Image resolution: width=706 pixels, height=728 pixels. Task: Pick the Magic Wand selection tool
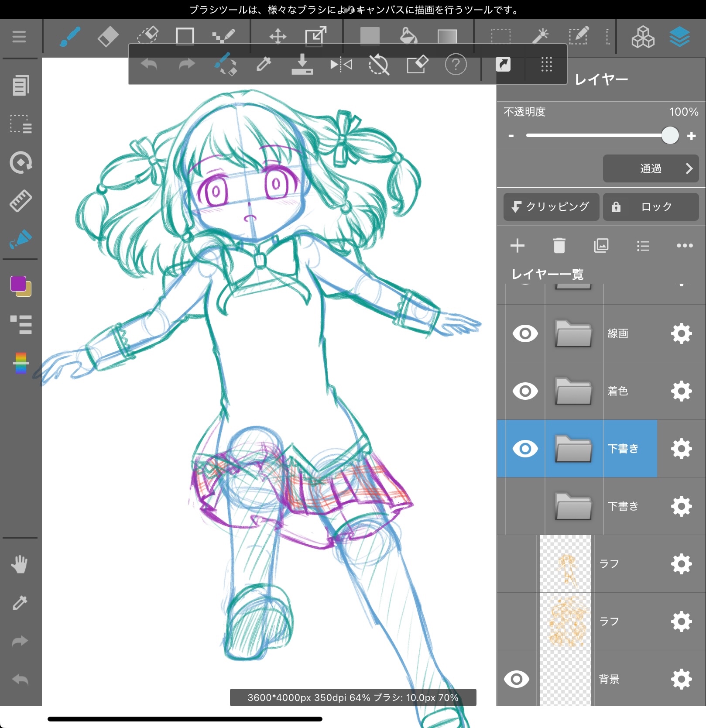pos(540,37)
